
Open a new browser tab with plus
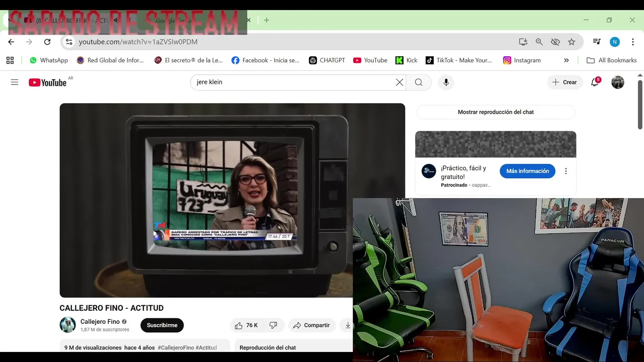pyautogui.click(x=267, y=20)
